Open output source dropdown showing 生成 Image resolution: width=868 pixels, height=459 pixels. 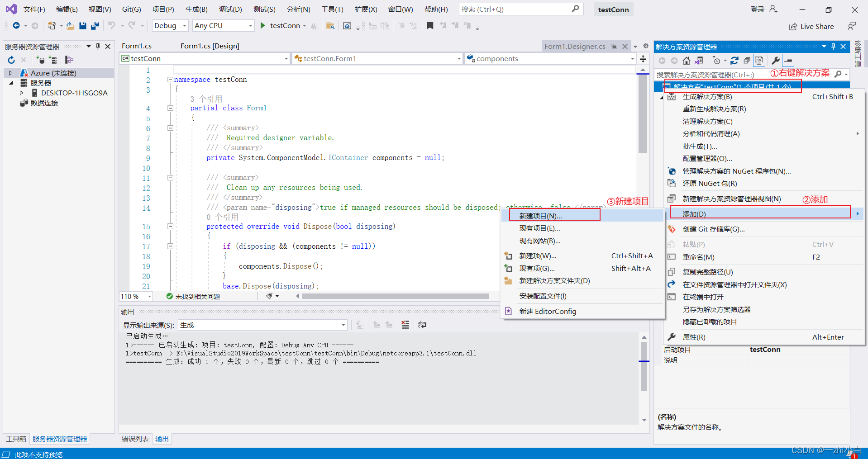[262, 325]
